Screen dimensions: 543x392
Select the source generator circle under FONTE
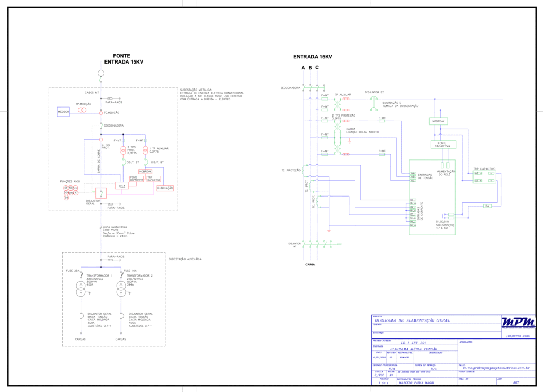(x=101, y=73)
